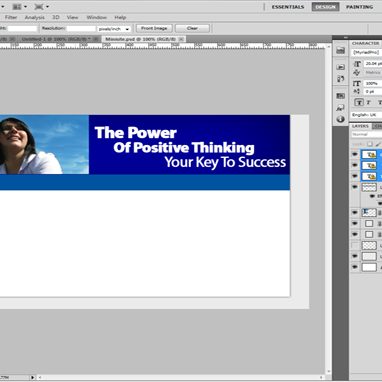Hide the lowest highlighted text layer
Image resolution: width=382 pixels, height=382 pixels.
(355, 176)
